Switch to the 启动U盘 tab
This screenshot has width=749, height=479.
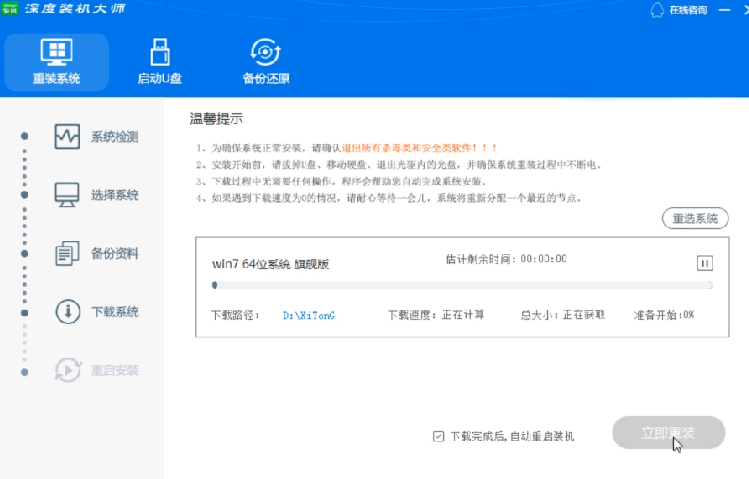point(159,61)
